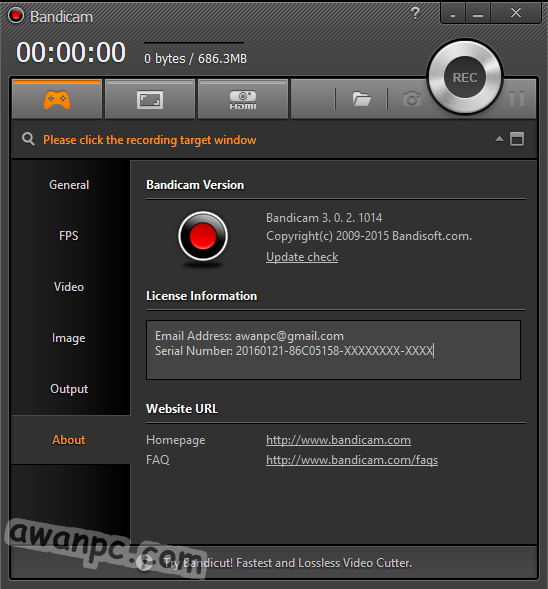Minimize the Bandicam window
The width and height of the screenshot is (548, 589).
478,14
